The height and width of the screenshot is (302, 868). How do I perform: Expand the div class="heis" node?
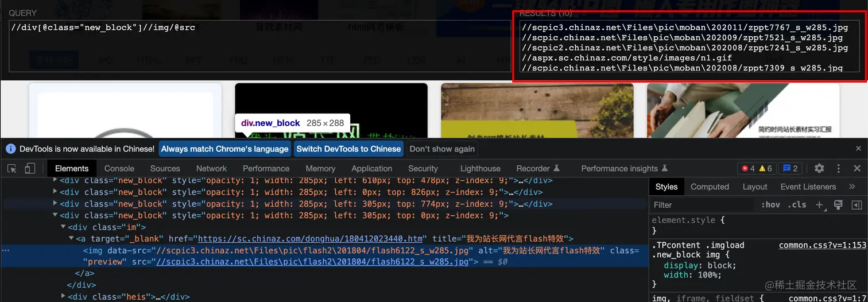[63, 296]
